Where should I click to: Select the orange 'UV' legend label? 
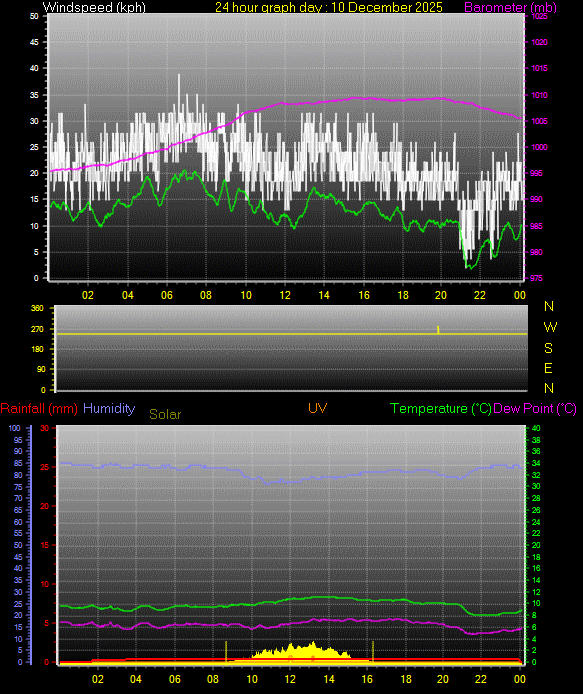(317, 408)
